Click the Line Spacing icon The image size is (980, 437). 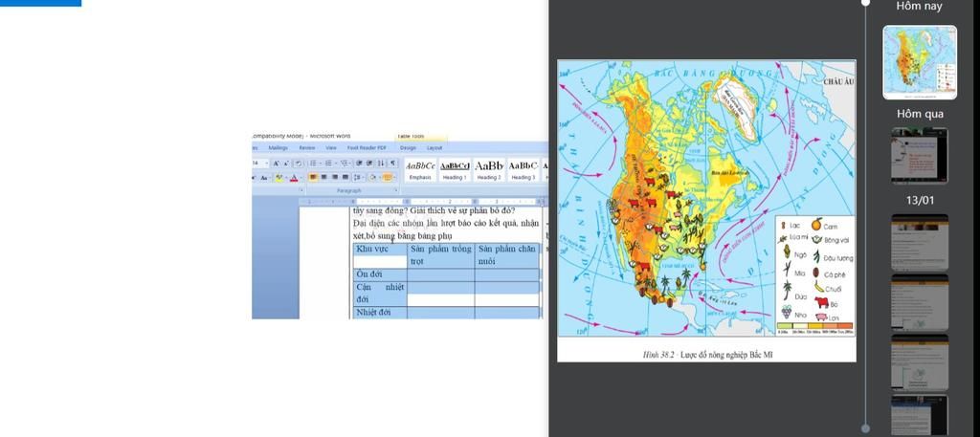click(357, 177)
